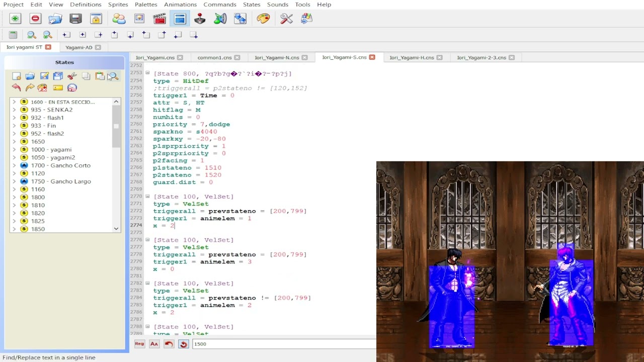Viewport: 644px width, 362px height.
Task: Click the icon with two blue arrows
Action: (x=240, y=19)
